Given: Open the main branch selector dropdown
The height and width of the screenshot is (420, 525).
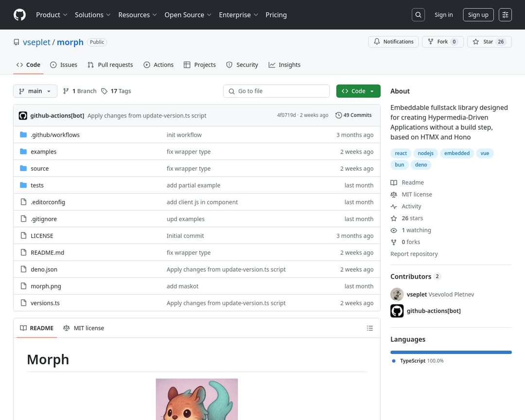Looking at the screenshot, I should [35, 91].
